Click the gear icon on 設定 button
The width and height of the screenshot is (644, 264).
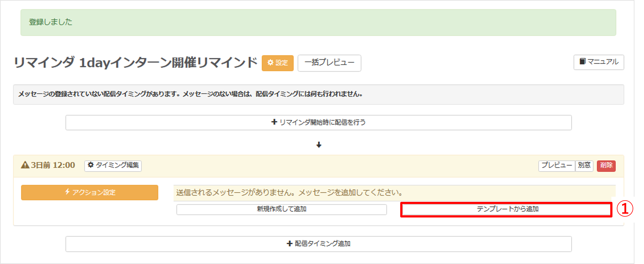point(270,62)
